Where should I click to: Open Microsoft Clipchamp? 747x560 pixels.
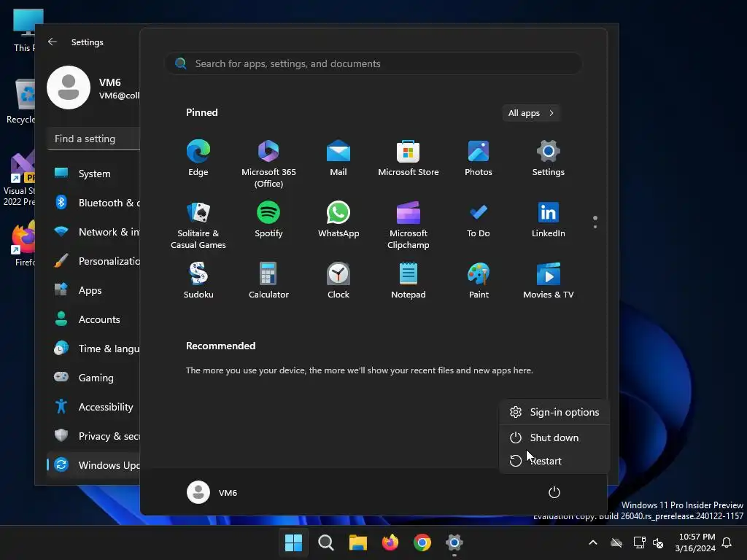[x=409, y=225]
